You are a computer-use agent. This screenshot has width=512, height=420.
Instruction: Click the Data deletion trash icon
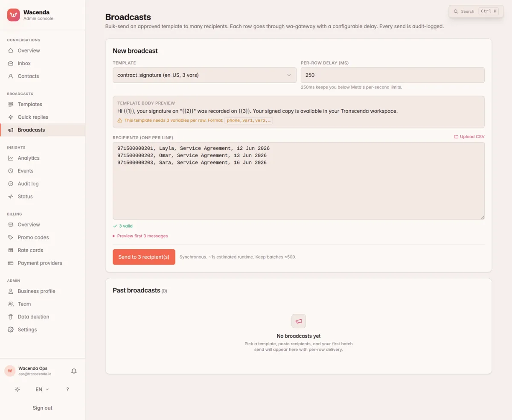11,317
